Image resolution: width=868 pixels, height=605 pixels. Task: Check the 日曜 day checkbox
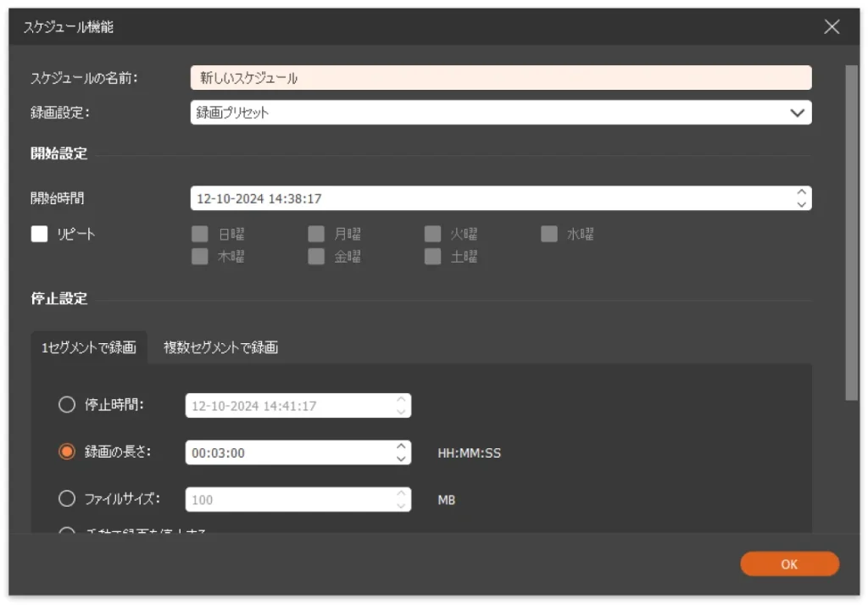(x=200, y=235)
